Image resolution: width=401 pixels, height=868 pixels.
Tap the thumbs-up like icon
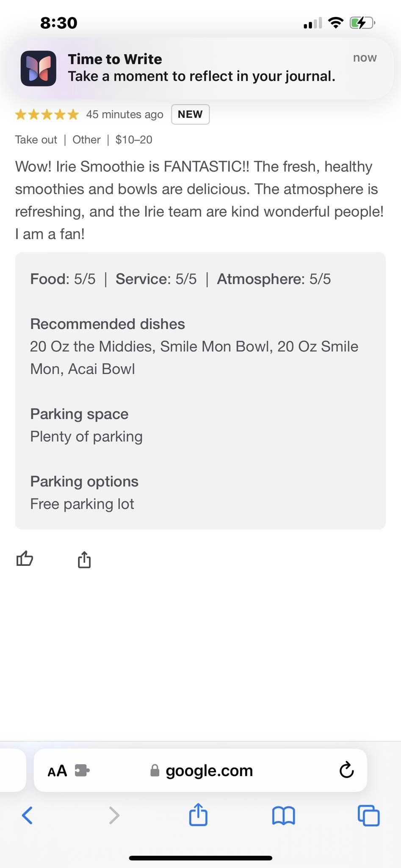pyautogui.click(x=25, y=559)
